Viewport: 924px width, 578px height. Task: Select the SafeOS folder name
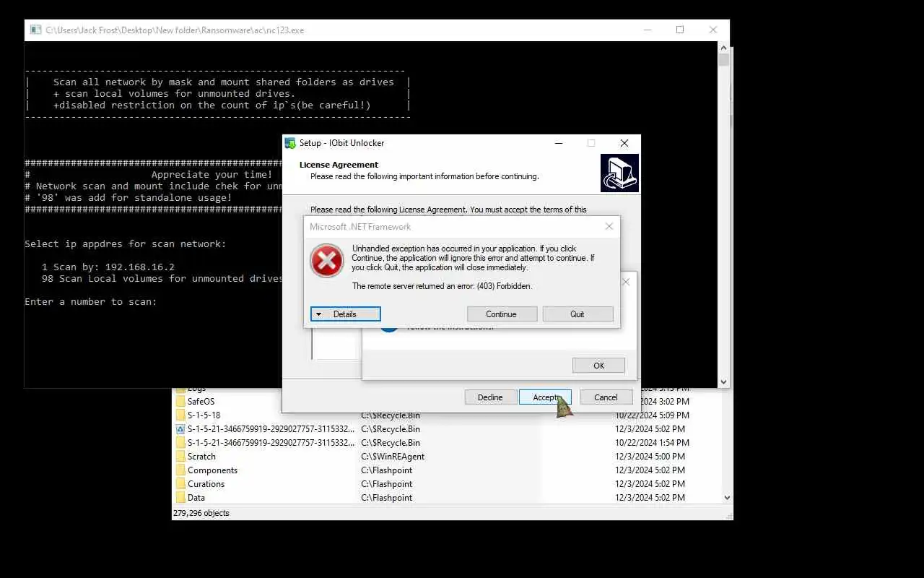tap(201, 402)
